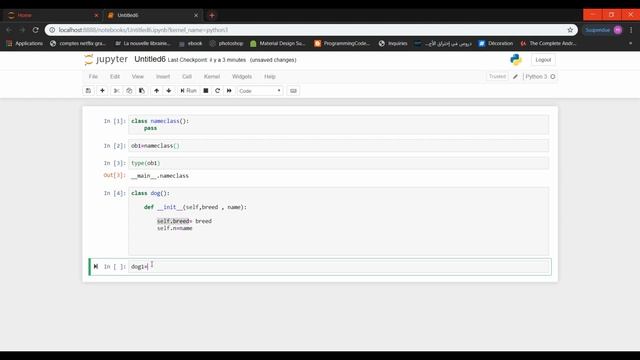Click the Jupyter logo
Image resolution: width=640 pixels, height=360 pixels.
point(106,60)
